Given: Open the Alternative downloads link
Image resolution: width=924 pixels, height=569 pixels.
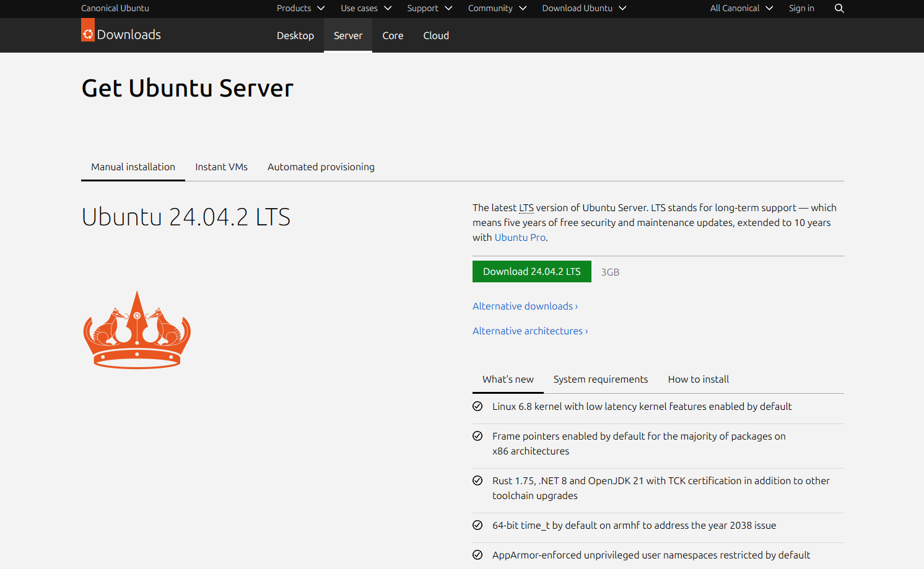Looking at the screenshot, I should 525,306.
